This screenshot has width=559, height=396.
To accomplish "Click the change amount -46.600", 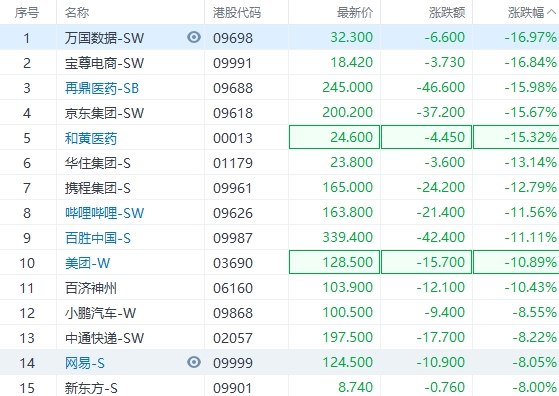I will pyautogui.click(x=441, y=87).
